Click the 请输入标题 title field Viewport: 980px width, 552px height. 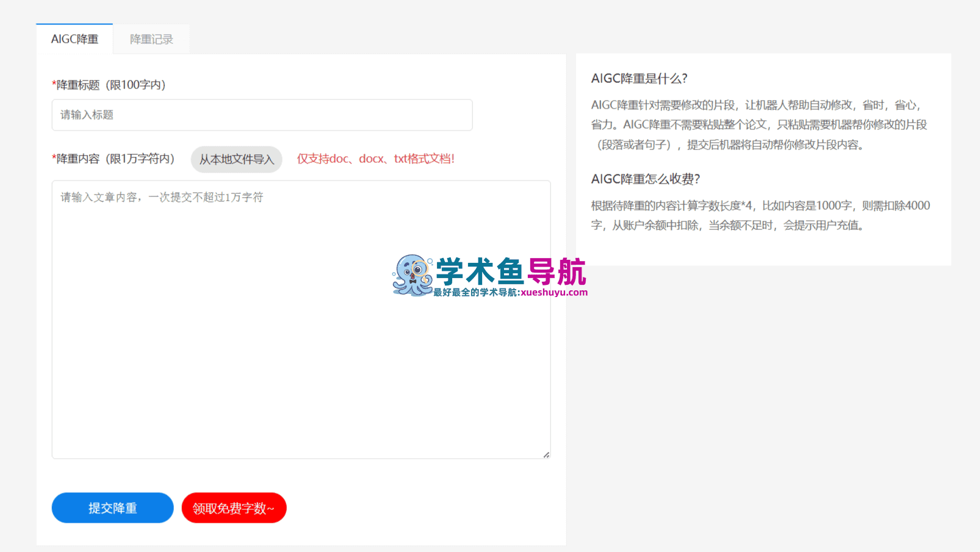point(262,115)
